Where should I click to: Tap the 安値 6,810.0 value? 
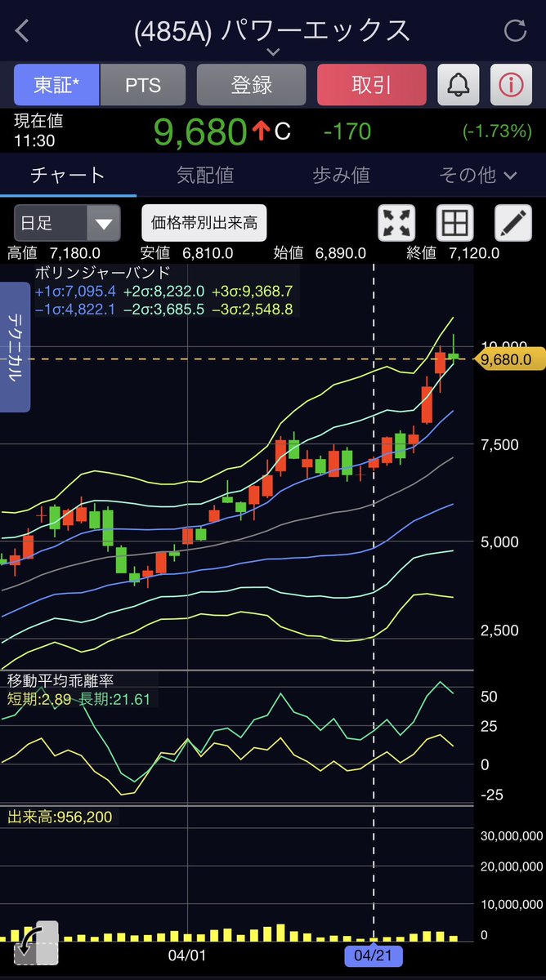186,253
